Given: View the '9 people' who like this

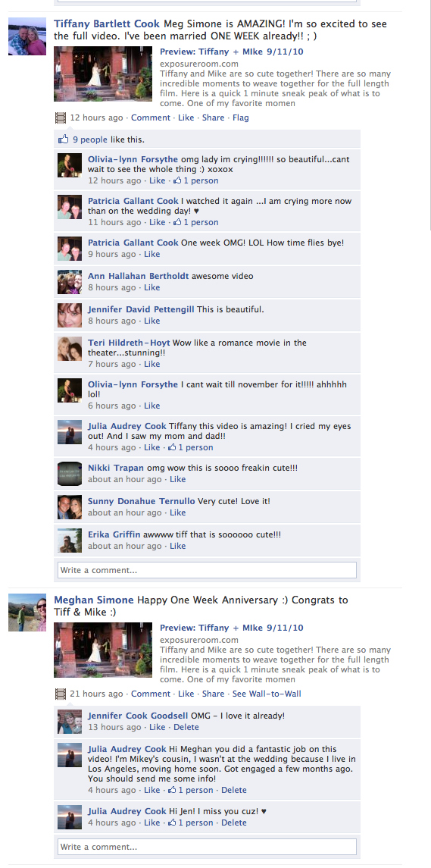Looking at the screenshot, I should pos(90,139).
